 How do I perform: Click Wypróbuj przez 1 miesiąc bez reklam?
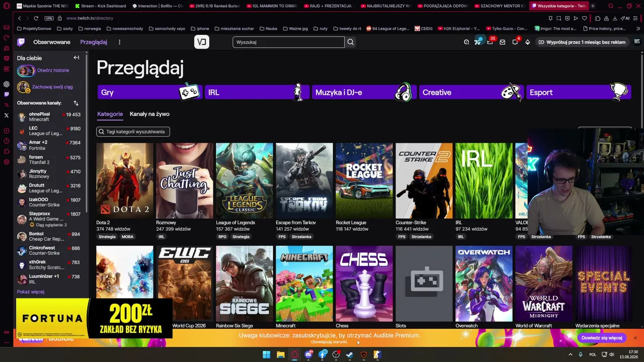[x=582, y=42]
